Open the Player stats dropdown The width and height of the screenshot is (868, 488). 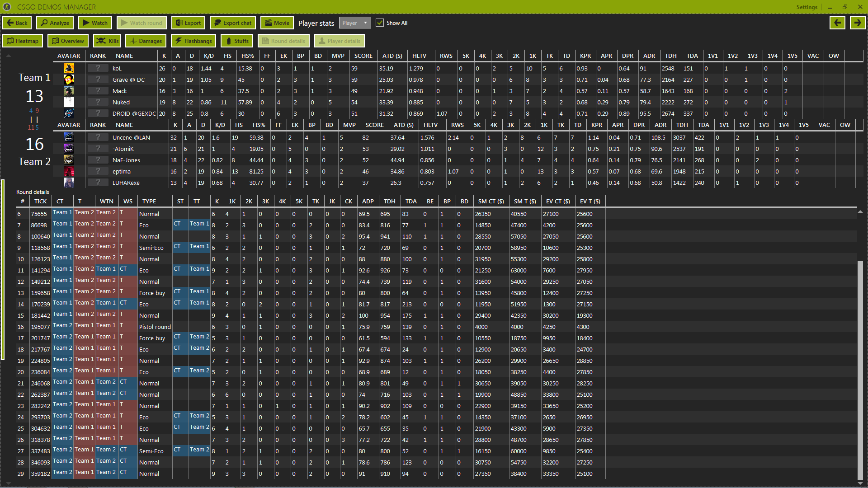coord(355,23)
